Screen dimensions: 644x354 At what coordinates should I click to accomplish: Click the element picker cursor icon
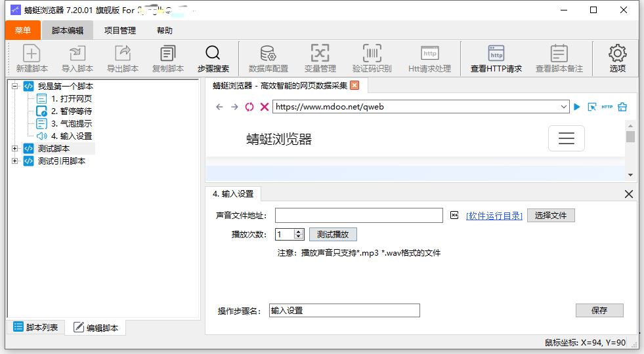(591, 107)
